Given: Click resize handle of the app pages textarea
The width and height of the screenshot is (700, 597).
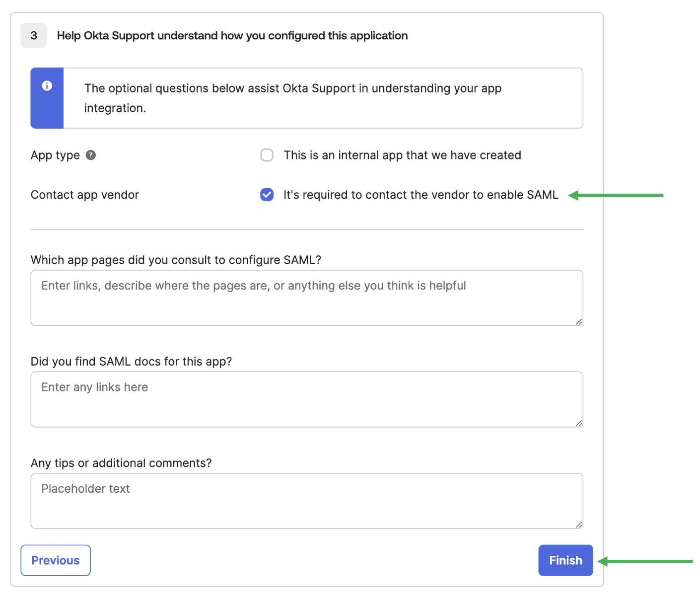Looking at the screenshot, I should point(579,322).
